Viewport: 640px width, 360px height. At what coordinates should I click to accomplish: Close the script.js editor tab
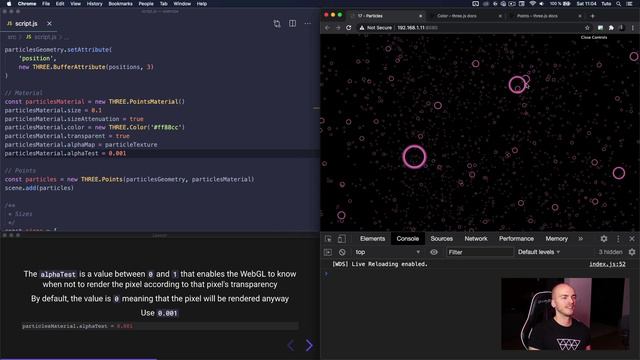click(49, 24)
